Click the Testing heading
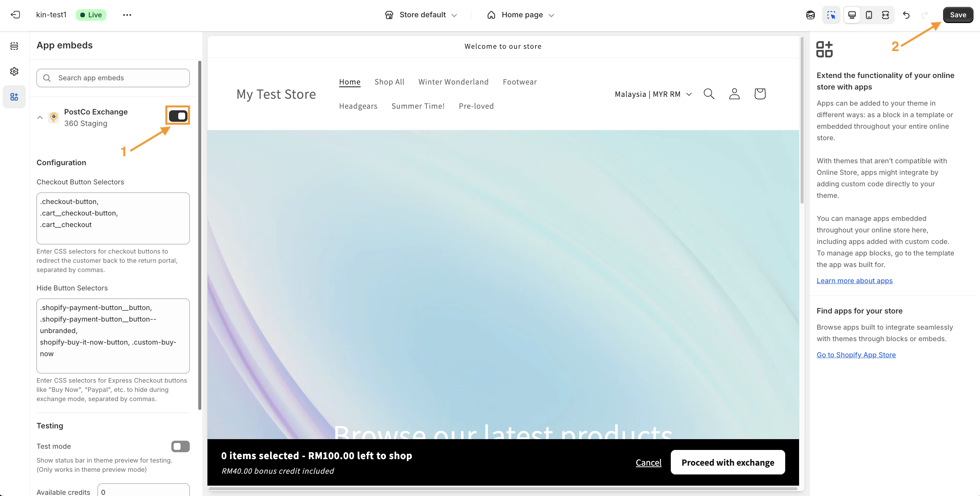Image resolution: width=980 pixels, height=496 pixels. [50, 426]
